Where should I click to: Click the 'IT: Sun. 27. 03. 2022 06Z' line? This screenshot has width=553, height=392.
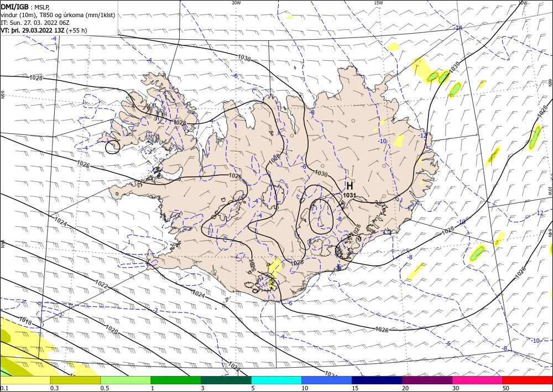click(x=35, y=23)
